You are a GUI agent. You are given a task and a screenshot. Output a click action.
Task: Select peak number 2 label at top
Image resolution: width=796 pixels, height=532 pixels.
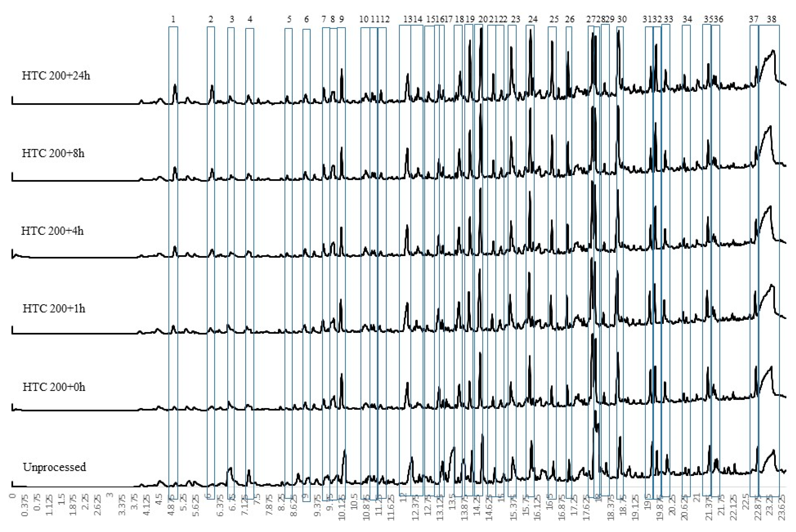click(211, 19)
